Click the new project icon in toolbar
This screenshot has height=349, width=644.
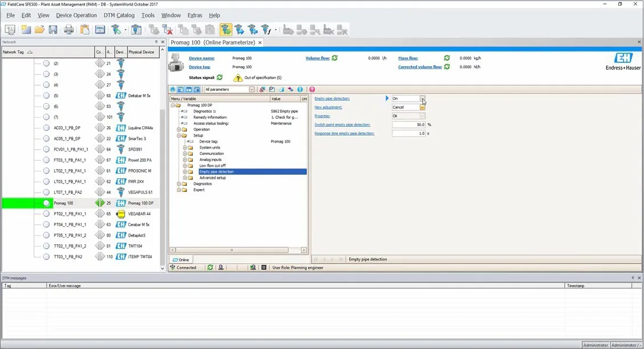(x=26, y=30)
